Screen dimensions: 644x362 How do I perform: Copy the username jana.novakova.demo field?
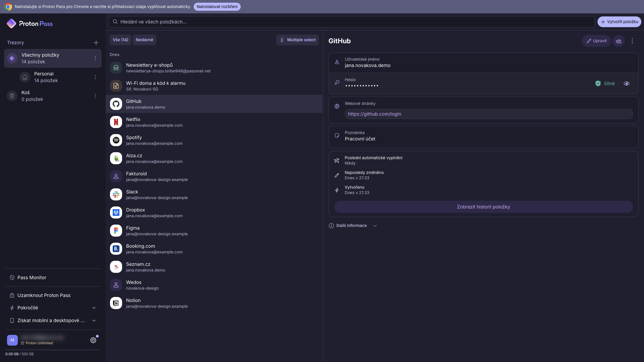click(x=483, y=63)
